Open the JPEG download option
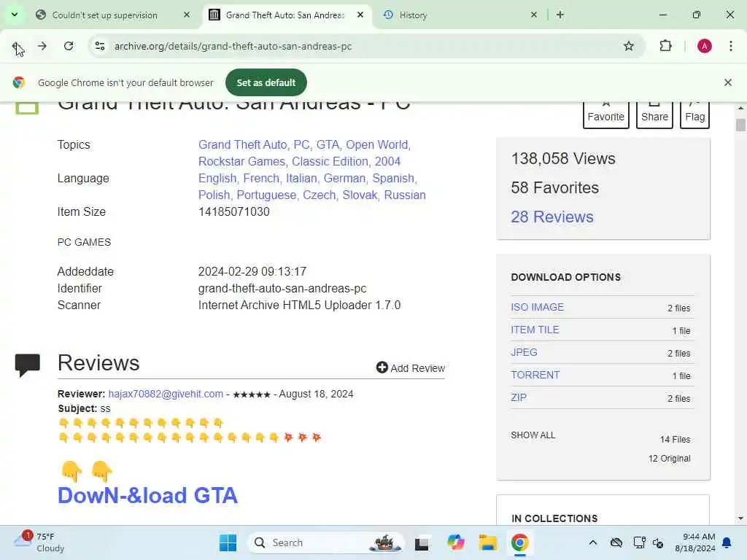This screenshot has width=747, height=560. [x=524, y=352]
